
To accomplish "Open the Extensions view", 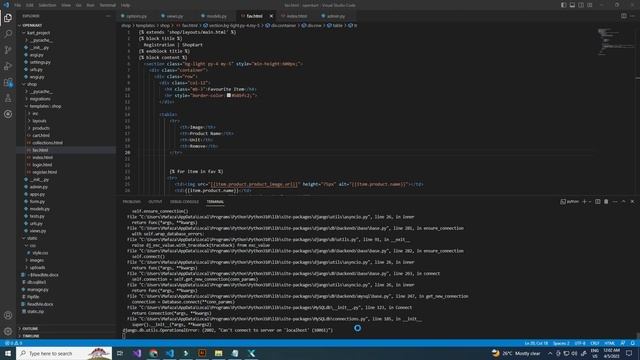I will pos(8,82).
